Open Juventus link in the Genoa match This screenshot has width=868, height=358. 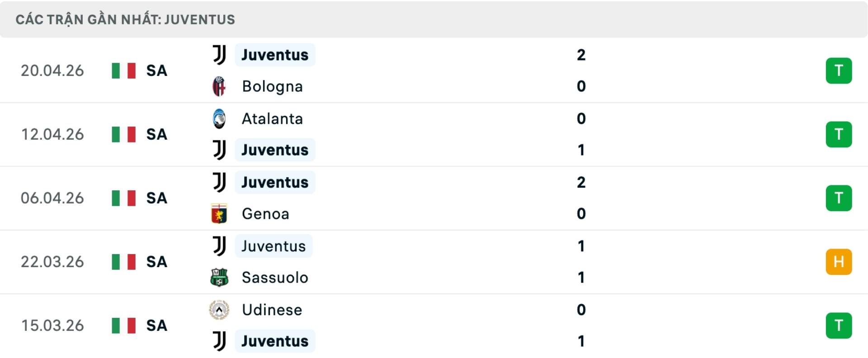275,182
